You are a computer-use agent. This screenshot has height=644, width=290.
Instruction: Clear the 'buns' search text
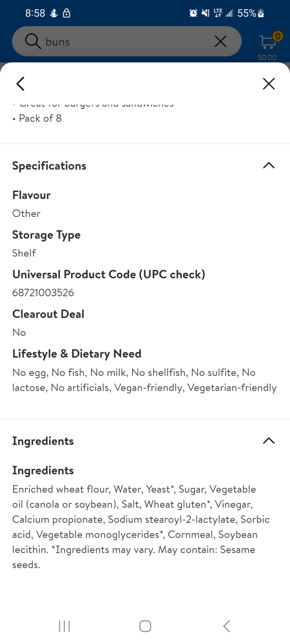[220, 41]
